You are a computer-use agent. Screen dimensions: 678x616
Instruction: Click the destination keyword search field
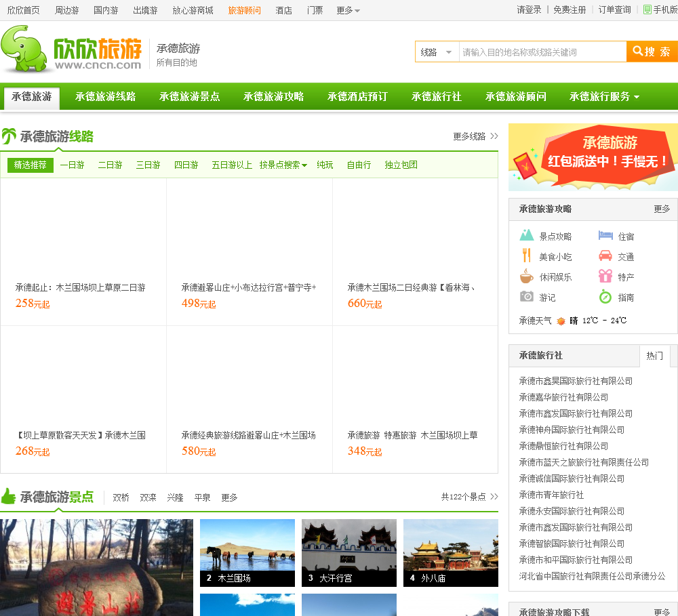coord(542,52)
